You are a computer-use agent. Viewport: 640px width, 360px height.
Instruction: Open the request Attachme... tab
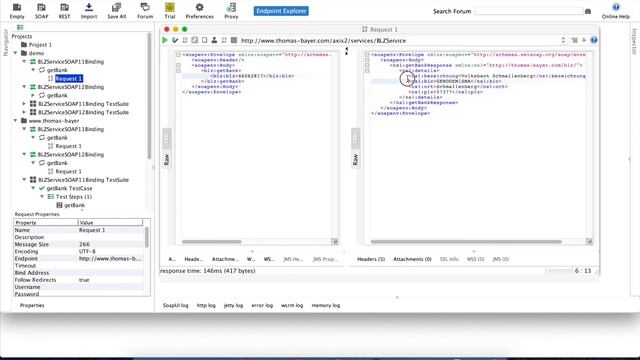click(225, 259)
